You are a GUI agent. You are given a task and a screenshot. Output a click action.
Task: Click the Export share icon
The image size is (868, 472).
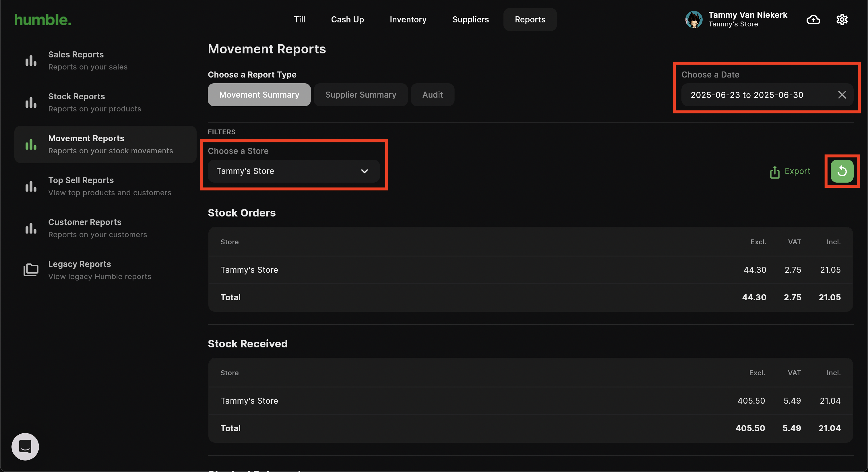pyautogui.click(x=775, y=172)
